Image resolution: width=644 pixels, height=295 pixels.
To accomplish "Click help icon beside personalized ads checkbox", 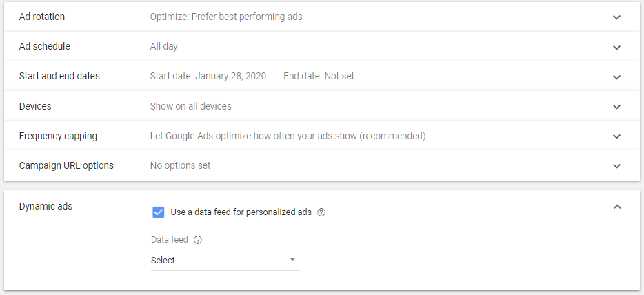I will point(321,212).
